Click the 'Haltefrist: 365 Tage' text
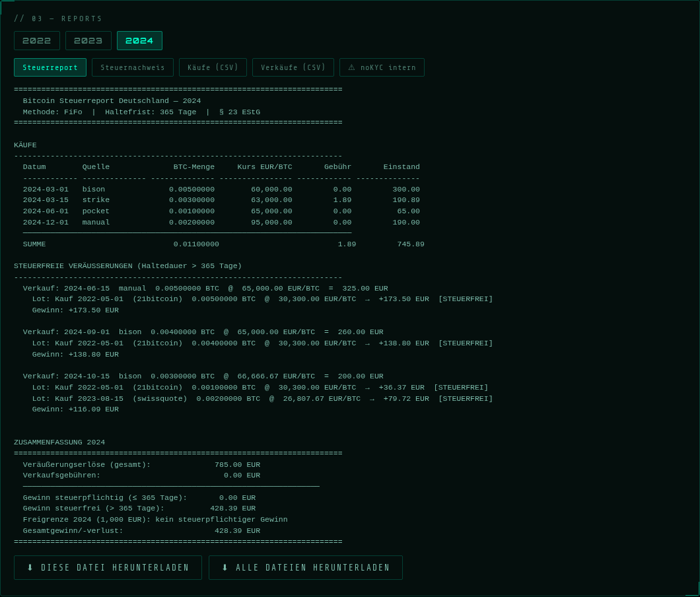The image size is (700, 597). click(151, 112)
